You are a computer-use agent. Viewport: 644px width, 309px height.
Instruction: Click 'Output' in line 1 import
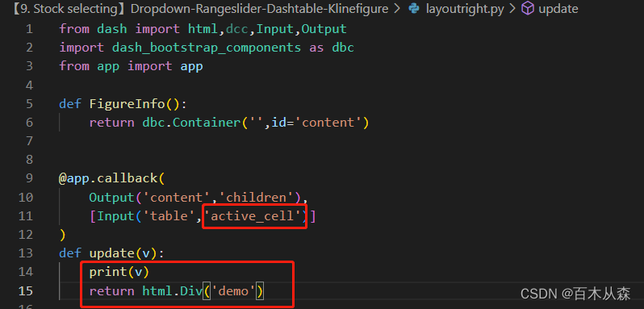[324, 29]
